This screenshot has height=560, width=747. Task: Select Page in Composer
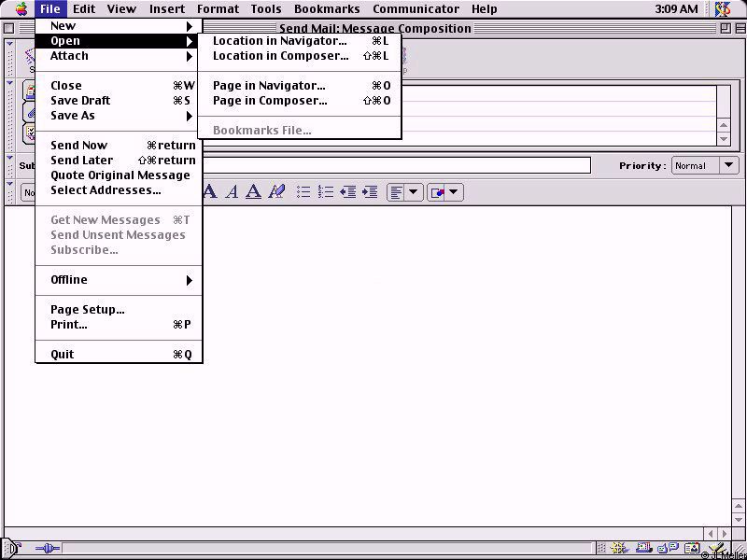(300, 101)
